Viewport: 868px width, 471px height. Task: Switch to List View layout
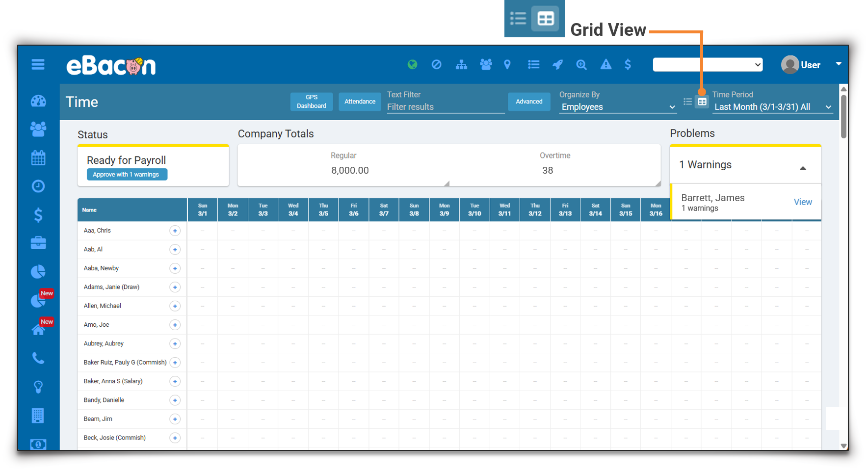pos(687,102)
